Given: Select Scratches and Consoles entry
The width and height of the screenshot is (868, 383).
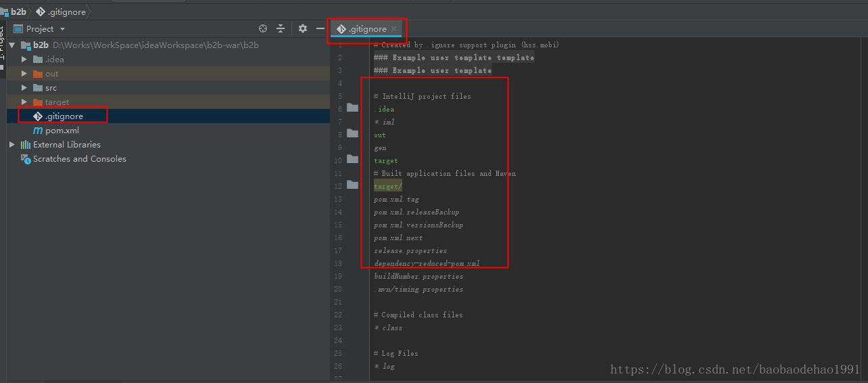Looking at the screenshot, I should pos(169,159).
